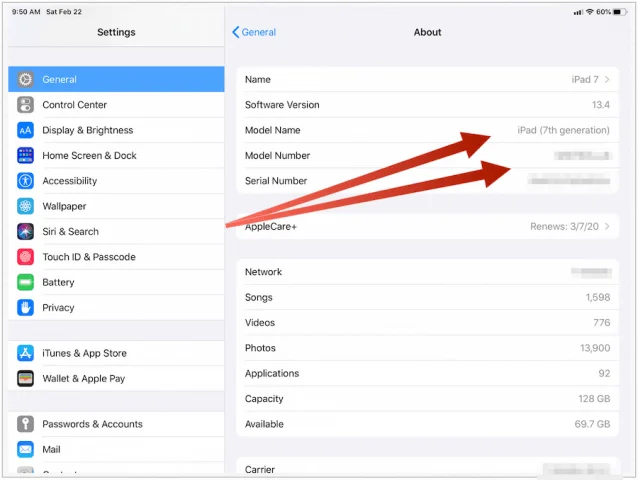Tap the 13.4 version value
This screenshot has width=638, height=480.
(x=601, y=105)
